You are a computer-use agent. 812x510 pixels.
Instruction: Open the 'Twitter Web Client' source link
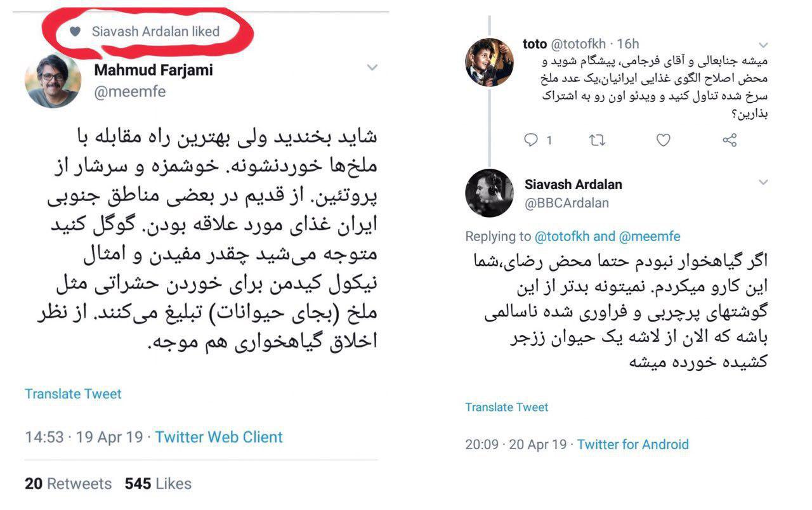pos(219,437)
